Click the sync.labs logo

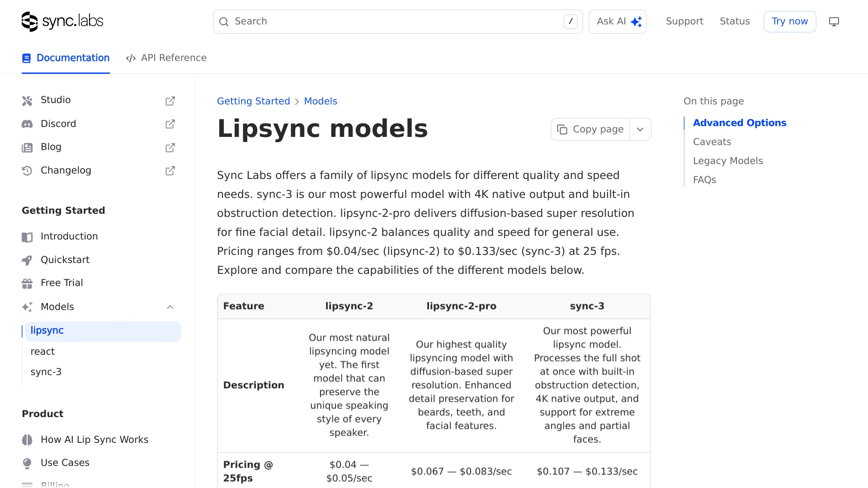tap(62, 21)
